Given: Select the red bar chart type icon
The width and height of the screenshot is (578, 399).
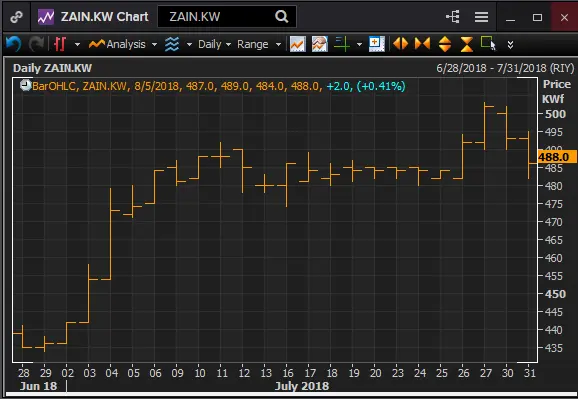Looking at the screenshot, I should (60, 44).
